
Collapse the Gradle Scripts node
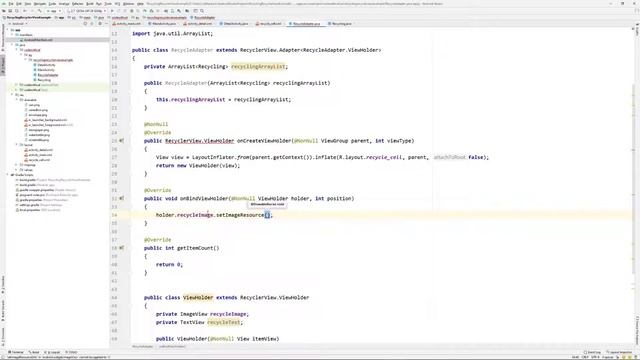point(8,175)
